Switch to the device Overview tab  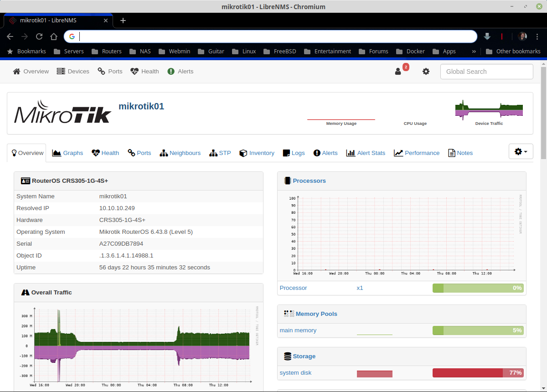point(27,153)
